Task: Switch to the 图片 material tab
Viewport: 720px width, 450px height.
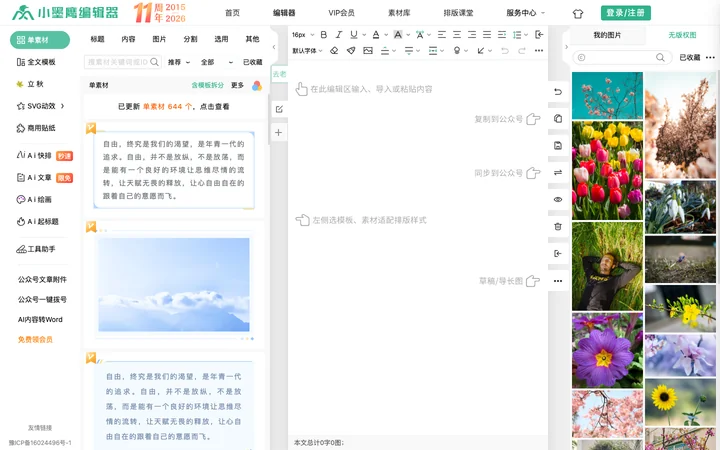Action: tap(159, 39)
